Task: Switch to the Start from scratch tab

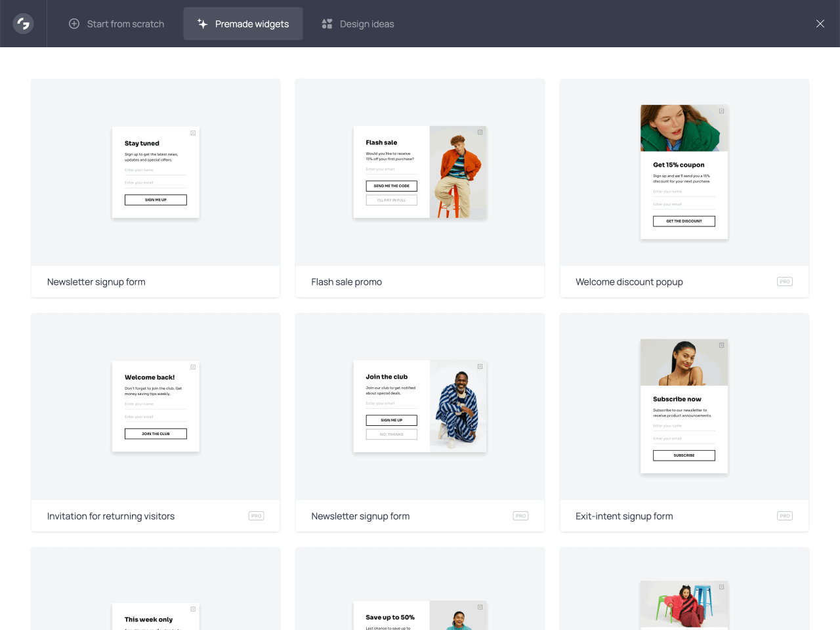Action: [117, 24]
